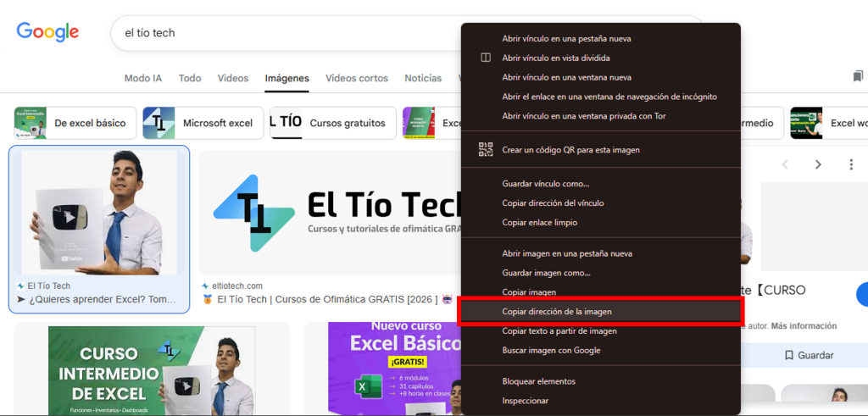Switch to the Noticias tab
Image resolution: width=868 pixels, height=416 pixels.
tap(423, 78)
